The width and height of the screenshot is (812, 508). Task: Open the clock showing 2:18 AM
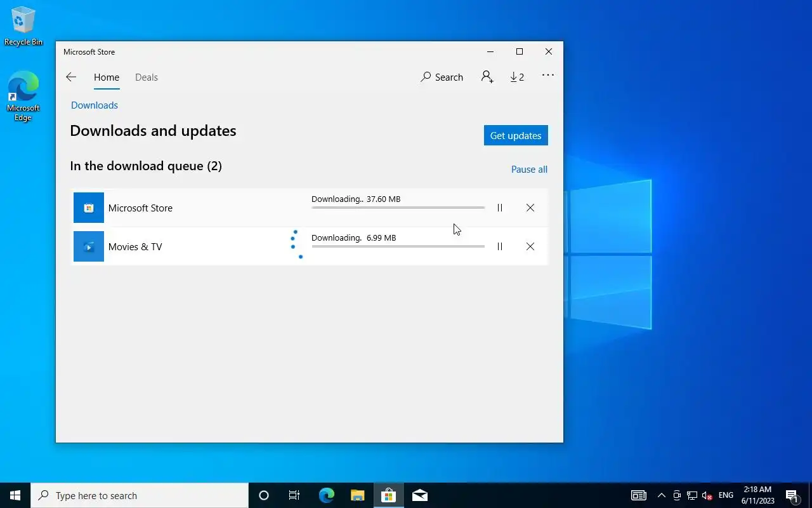[x=757, y=495]
